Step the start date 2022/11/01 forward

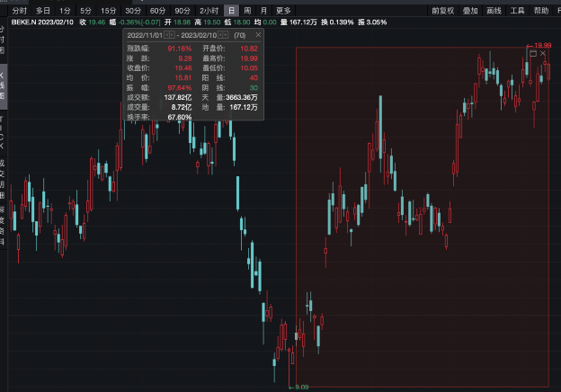(x=174, y=33)
